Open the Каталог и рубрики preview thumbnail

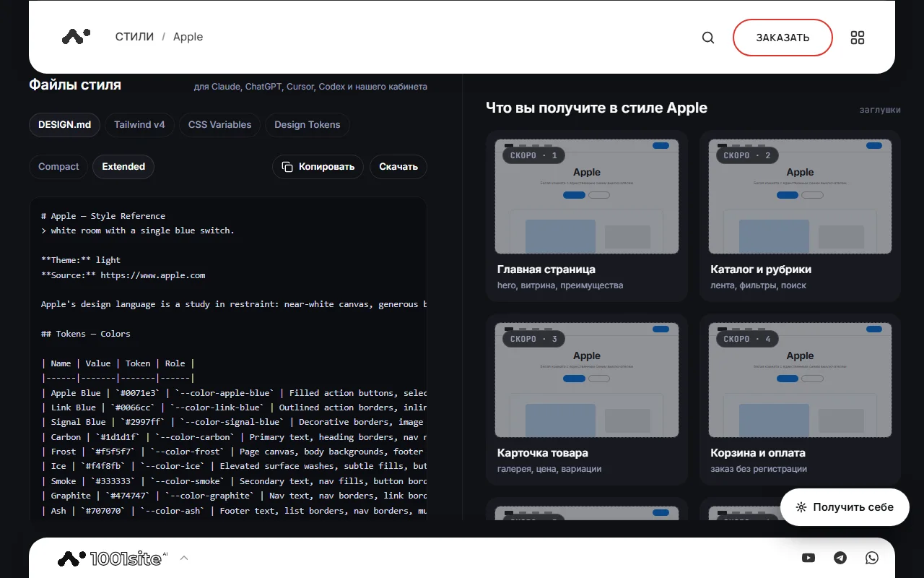(800, 197)
